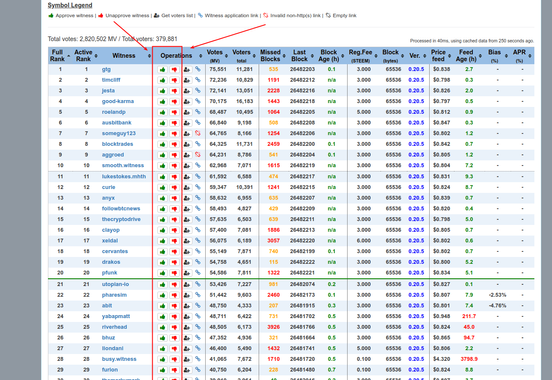Screen dimensions: 552x380
Task: Get voters list for busy.witness
Action: 187,359
